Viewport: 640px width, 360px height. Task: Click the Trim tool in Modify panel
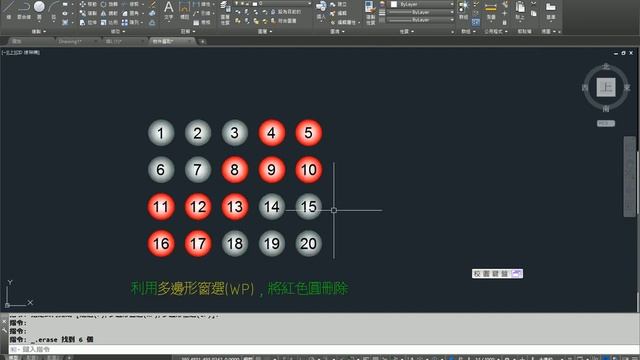131,4
